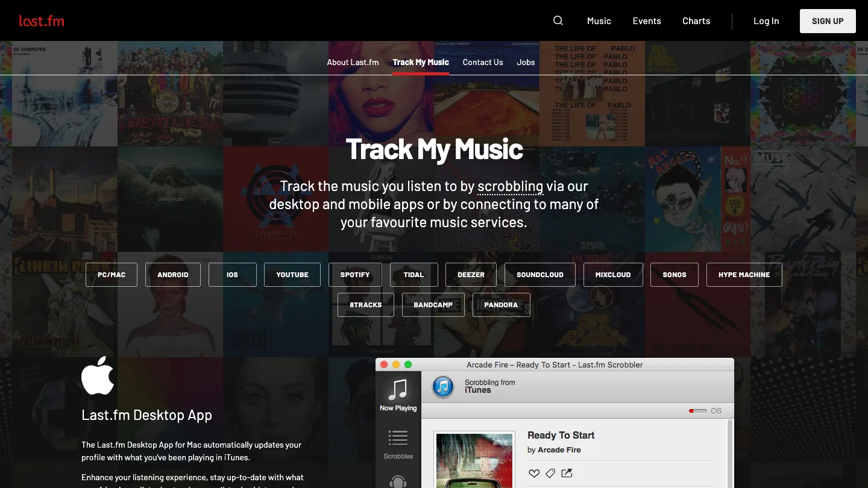The image size is (868, 488).
Task: Choose the TIDAL button
Action: tap(414, 275)
